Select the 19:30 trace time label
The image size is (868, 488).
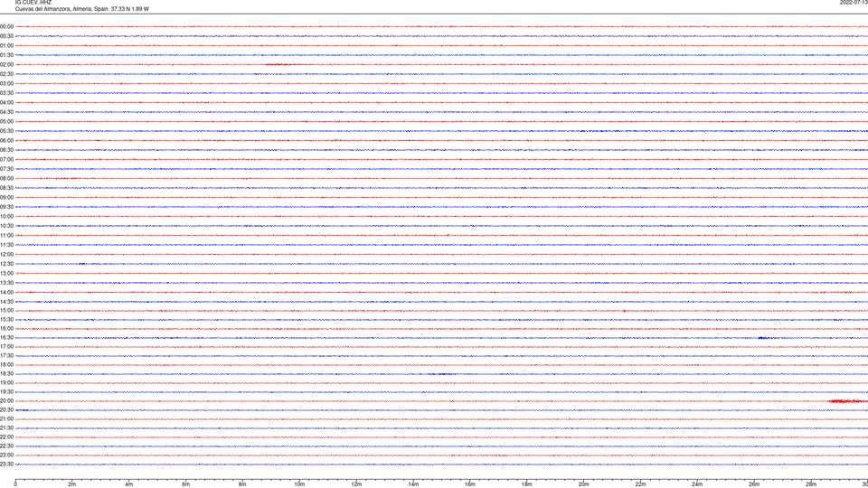(x=6, y=391)
